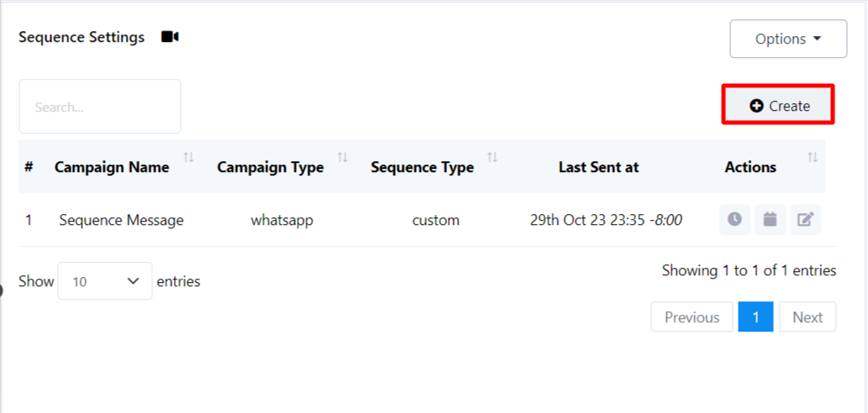
Task: Go to the Previous page
Action: [692, 317]
